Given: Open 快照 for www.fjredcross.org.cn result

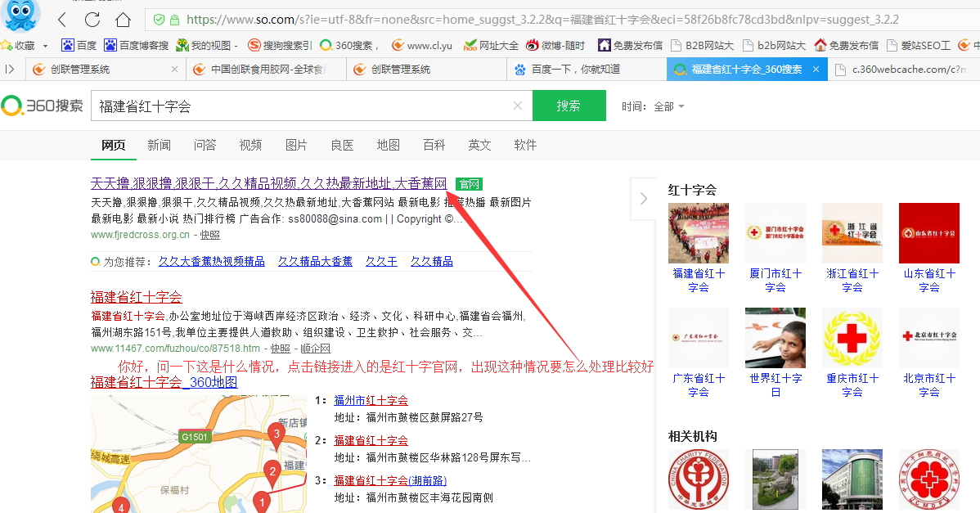Looking at the screenshot, I should click(x=210, y=235).
